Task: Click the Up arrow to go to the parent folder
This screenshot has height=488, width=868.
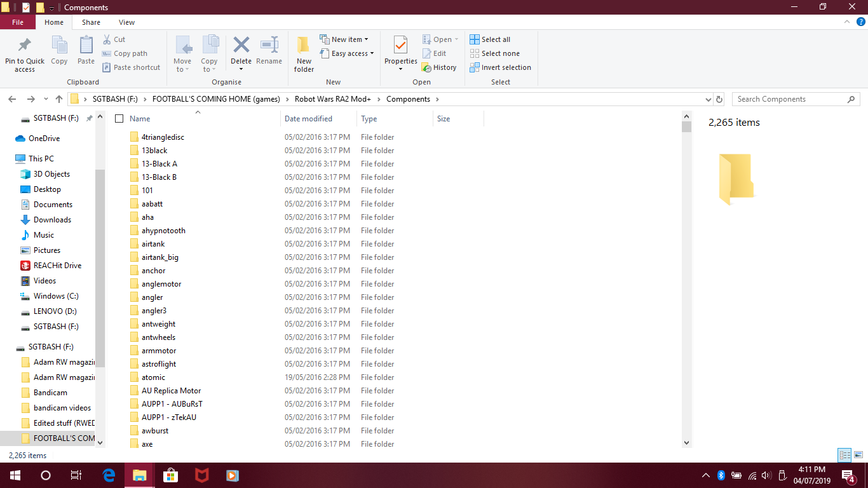Action: click(59, 99)
